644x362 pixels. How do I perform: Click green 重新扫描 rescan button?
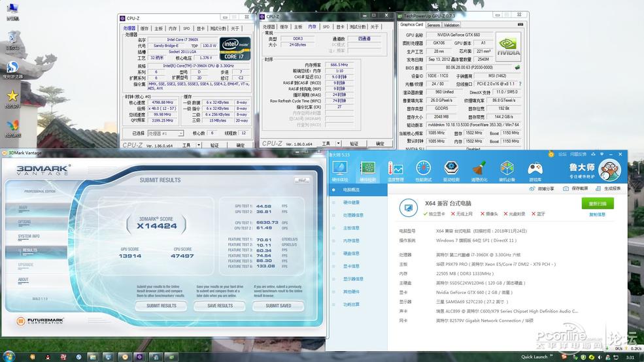click(598, 204)
